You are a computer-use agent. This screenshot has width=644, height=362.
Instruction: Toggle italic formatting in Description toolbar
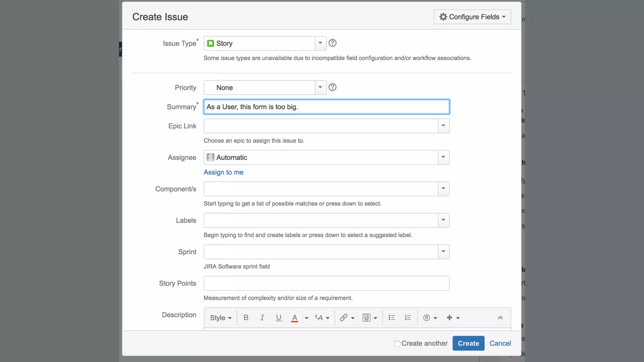tap(262, 318)
